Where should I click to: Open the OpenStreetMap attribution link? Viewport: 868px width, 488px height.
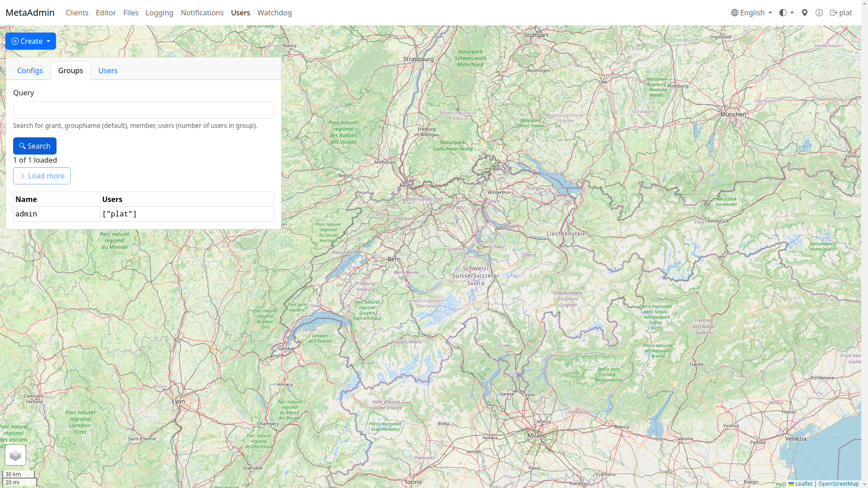838,483
